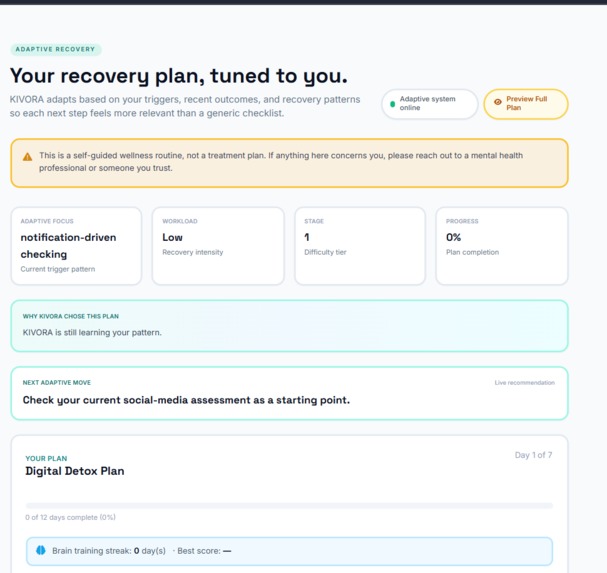607x573 pixels.
Task: Click the Why KIVORA chose this plan panel
Action: pyautogui.click(x=289, y=326)
